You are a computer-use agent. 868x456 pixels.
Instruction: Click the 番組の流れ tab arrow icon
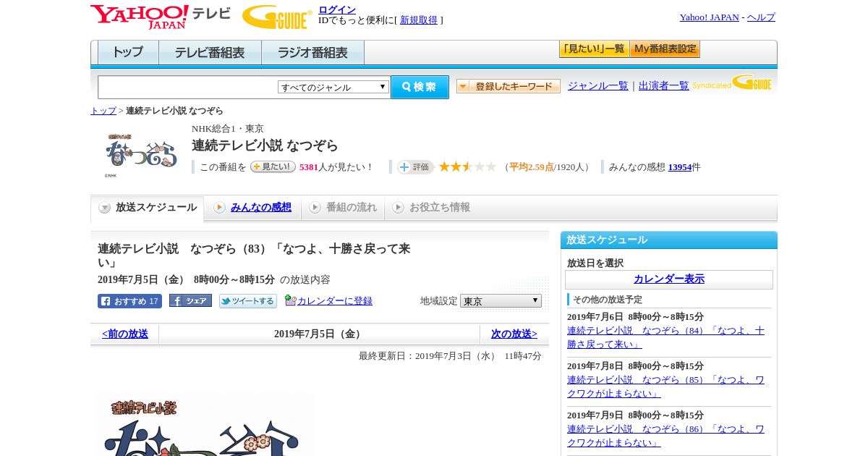(x=315, y=208)
